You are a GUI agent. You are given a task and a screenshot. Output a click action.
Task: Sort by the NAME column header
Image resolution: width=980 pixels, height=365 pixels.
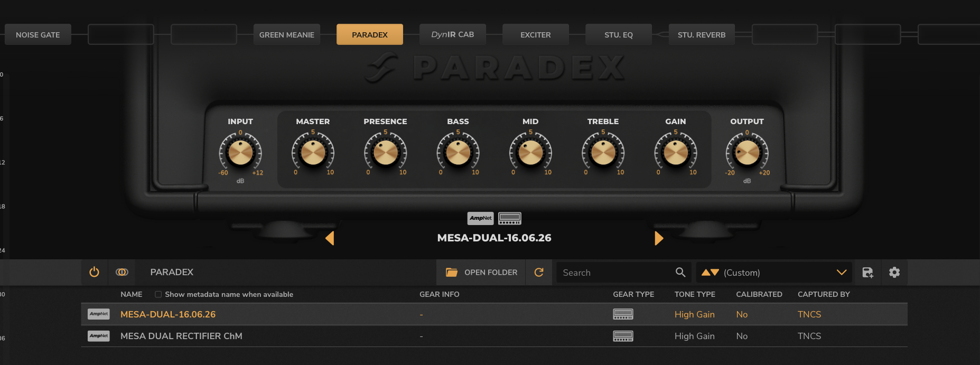pos(131,294)
